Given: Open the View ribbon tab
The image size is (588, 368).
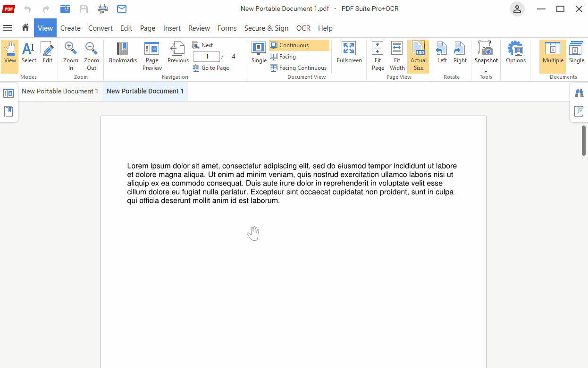Looking at the screenshot, I should [x=45, y=28].
